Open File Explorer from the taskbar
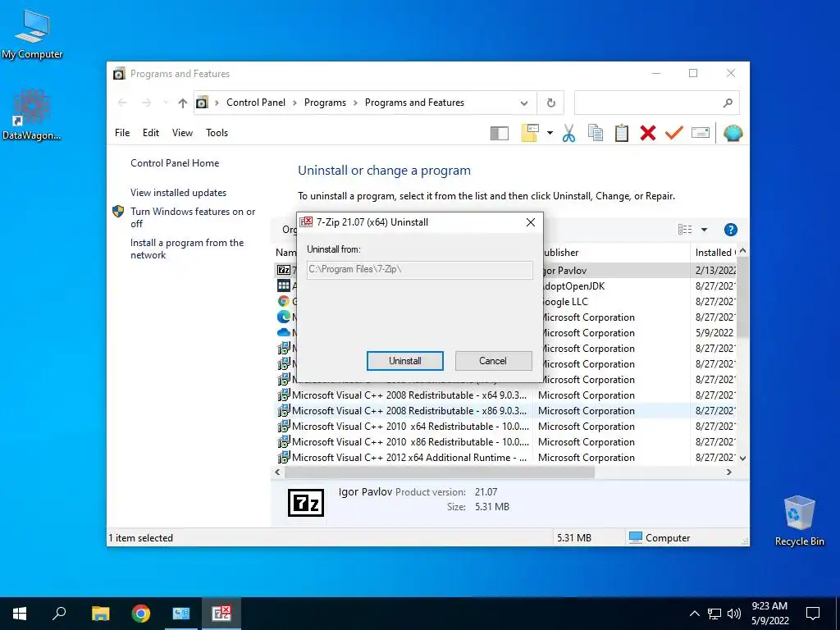Image resolution: width=840 pixels, height=630 pixels. coord(100,614)
